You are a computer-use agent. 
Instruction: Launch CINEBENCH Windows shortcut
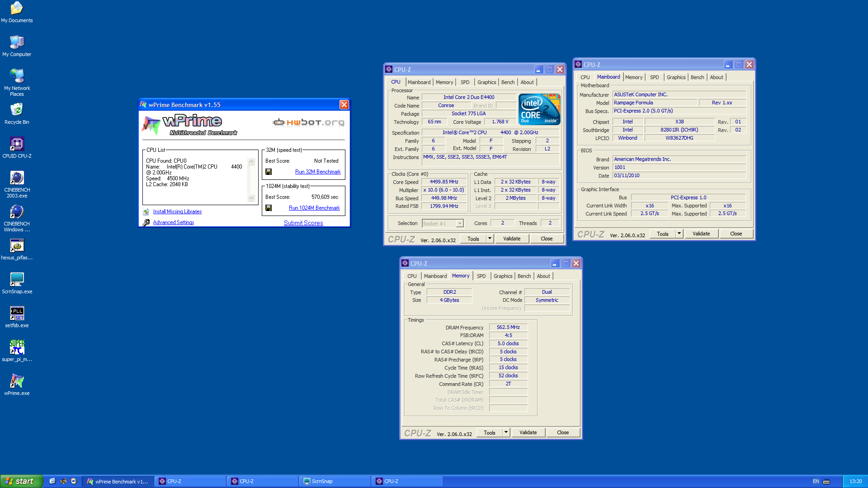click(17, 218)
